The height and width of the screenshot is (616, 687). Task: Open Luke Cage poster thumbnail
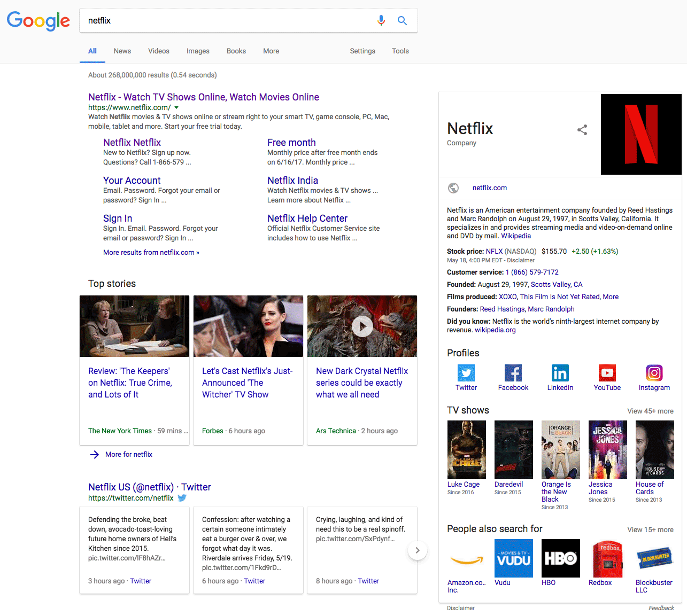467,450
